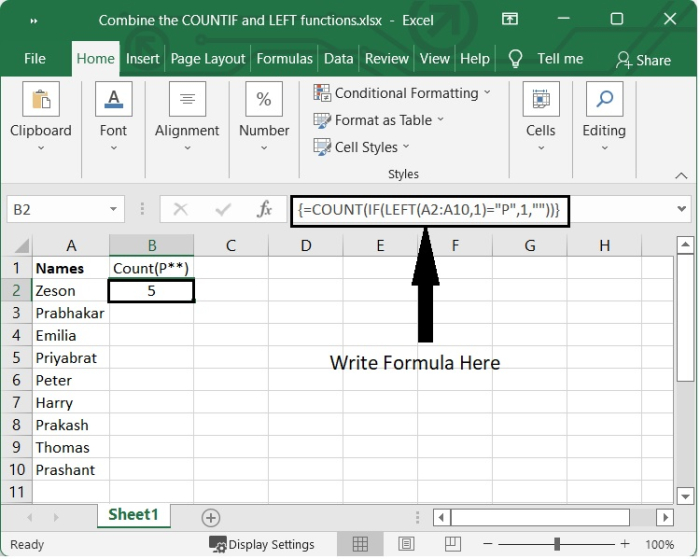
Task: Expand the Quick Access Toolbar overflow
Action: pyautogui.click(x=33, y=21)
